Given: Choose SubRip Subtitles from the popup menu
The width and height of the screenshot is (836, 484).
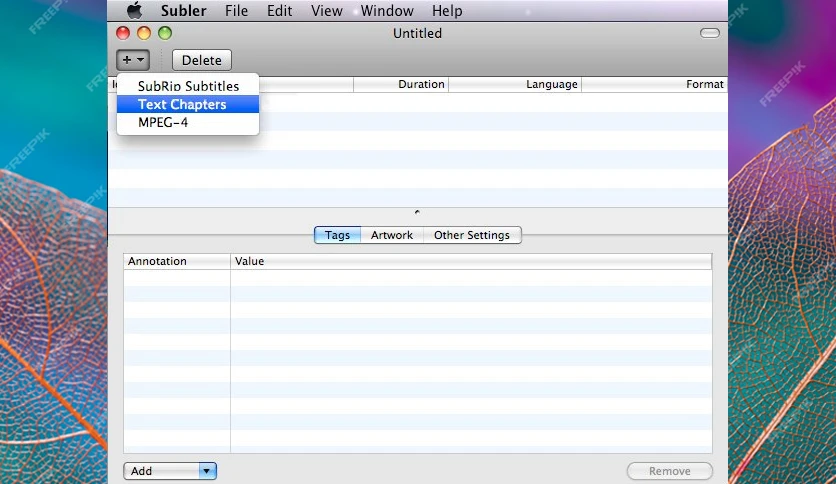Looking at the screenshot, I should click(x=188, y=86).
